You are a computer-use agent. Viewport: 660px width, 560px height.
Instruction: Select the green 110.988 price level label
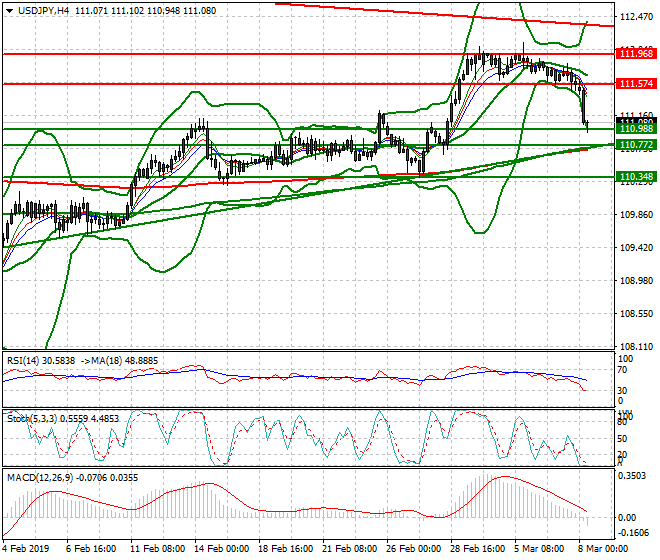(x=636, y=129)
